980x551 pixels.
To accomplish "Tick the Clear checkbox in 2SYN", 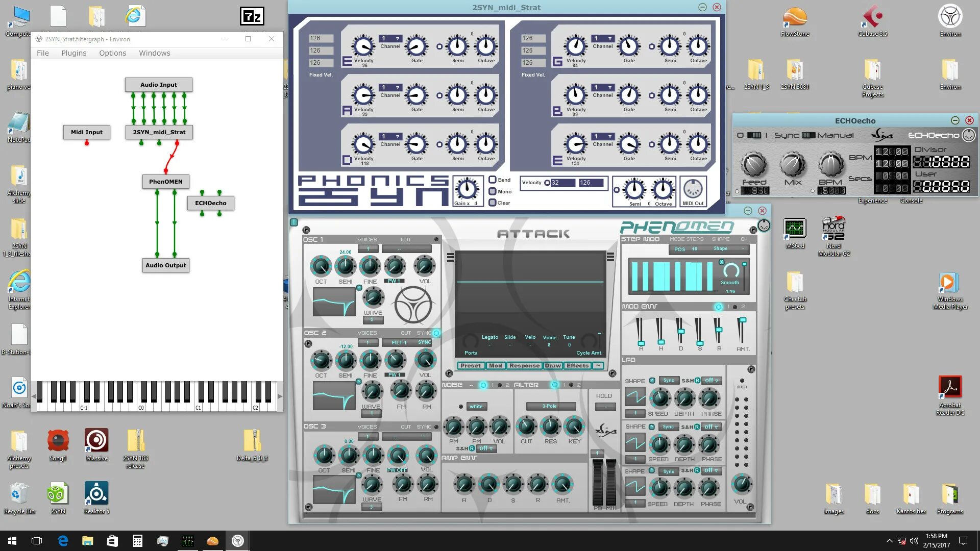I will [493, 203].
